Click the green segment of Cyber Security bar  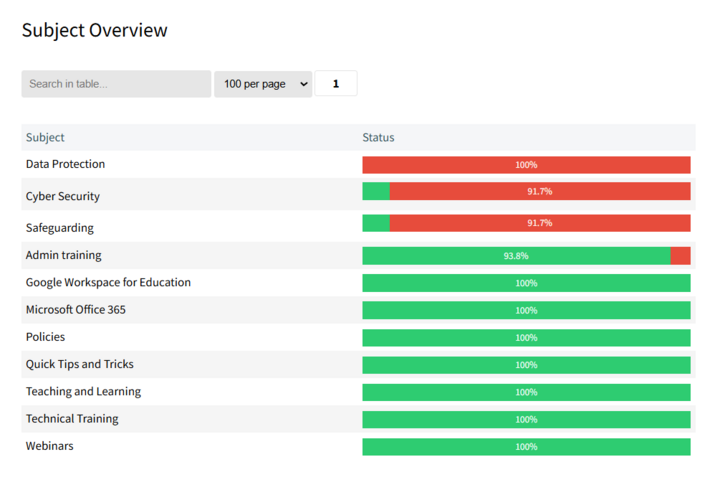tap(376, 191)
